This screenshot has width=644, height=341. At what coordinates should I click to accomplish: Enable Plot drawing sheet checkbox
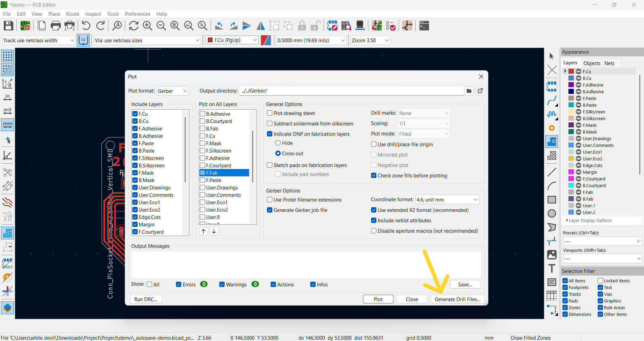point(270,113)
